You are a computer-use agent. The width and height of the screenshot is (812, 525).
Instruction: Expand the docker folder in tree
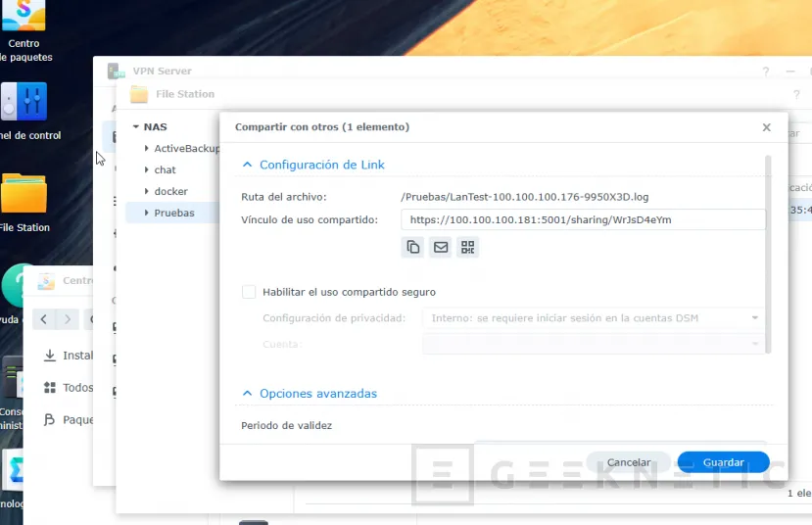coord(146,192)
